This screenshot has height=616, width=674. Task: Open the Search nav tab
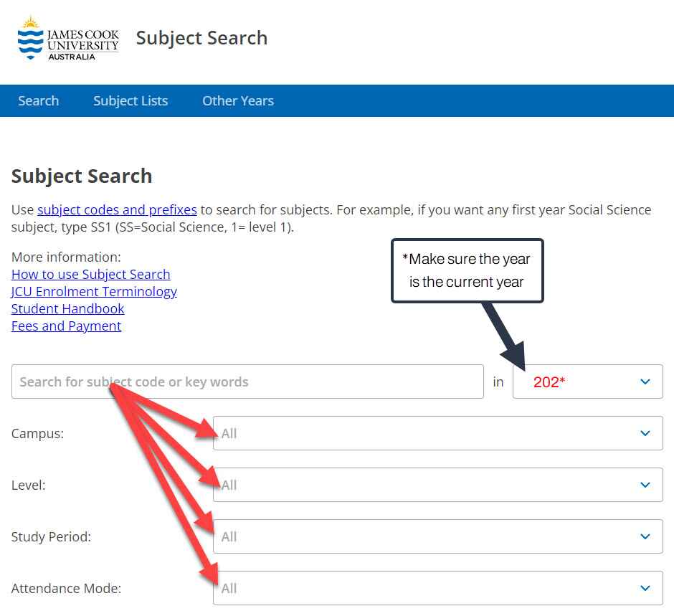pyautogui.click(x=38, y=100)
